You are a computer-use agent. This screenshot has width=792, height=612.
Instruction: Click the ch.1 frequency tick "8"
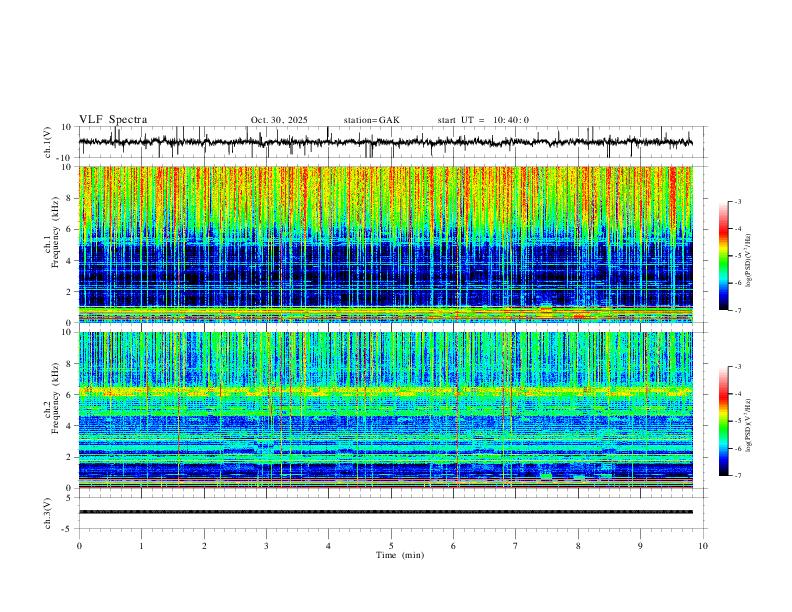[69, 198]
